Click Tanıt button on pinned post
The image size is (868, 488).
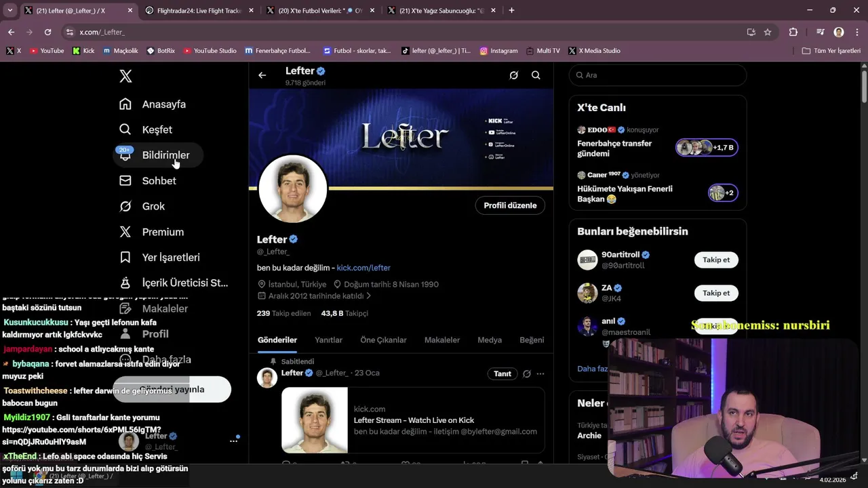(x=502, y=373)
